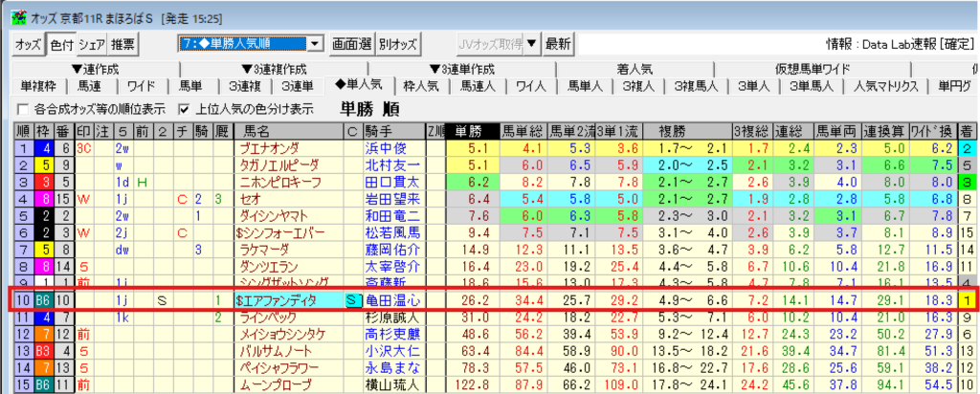This screenshot has height=394, width=980.
Task: Sort by the 単勝 column header
Action: 469,131
